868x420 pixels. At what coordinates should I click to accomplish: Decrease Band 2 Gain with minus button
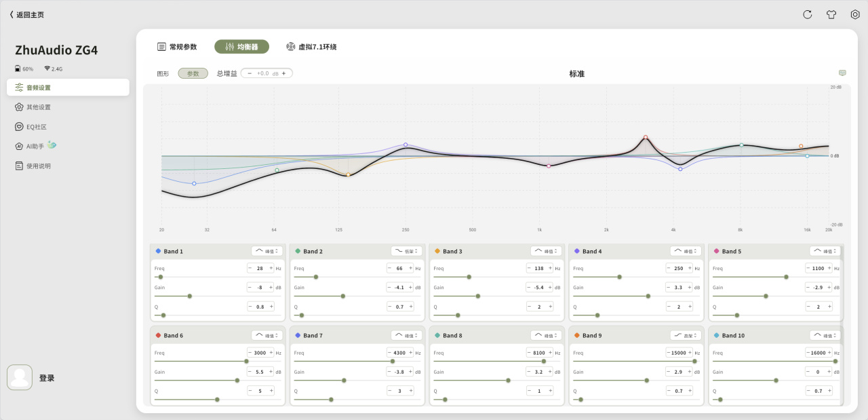click(x=390, y=288)
